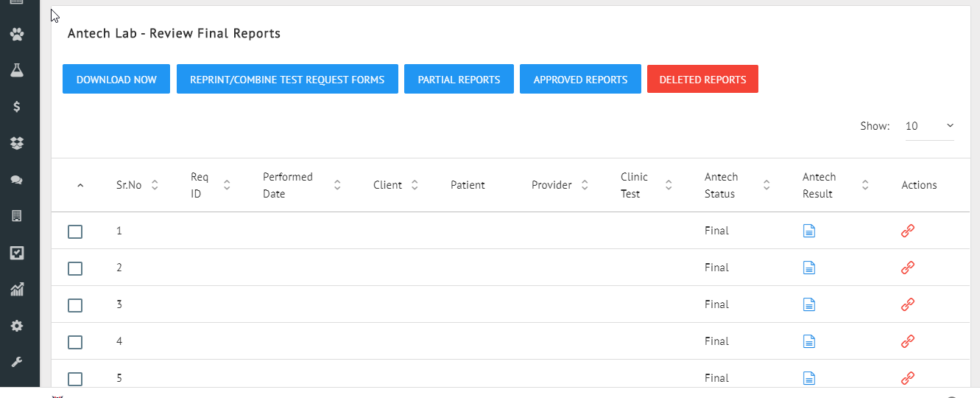Click the Patient column header
Viewport: 980px width, 398px height.
tap(468, 185)
